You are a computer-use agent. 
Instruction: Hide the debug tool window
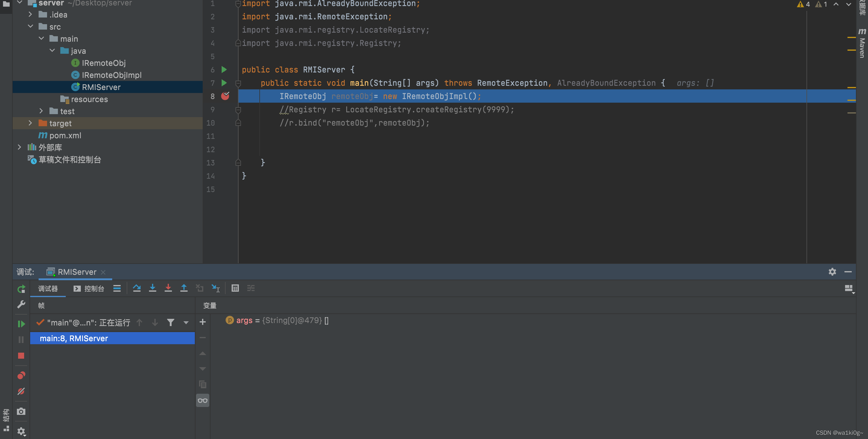tap(848, 272)
